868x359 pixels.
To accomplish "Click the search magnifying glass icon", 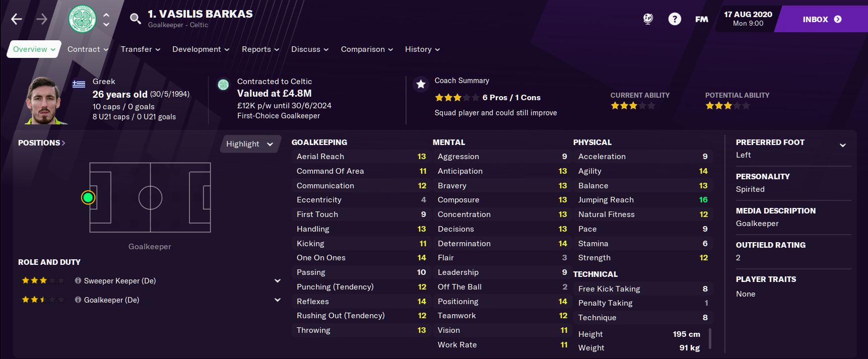I will coord(135,19).
